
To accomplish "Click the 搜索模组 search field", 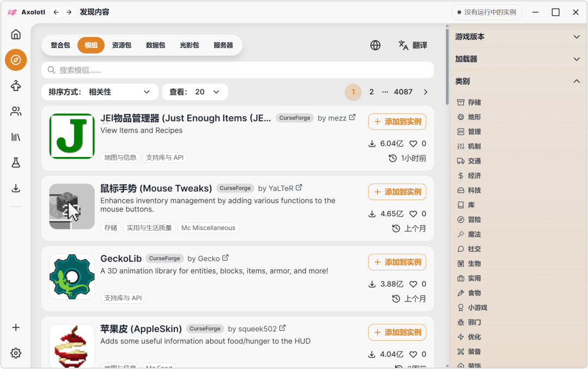I will pyautogui.click(x=238, y=70).
